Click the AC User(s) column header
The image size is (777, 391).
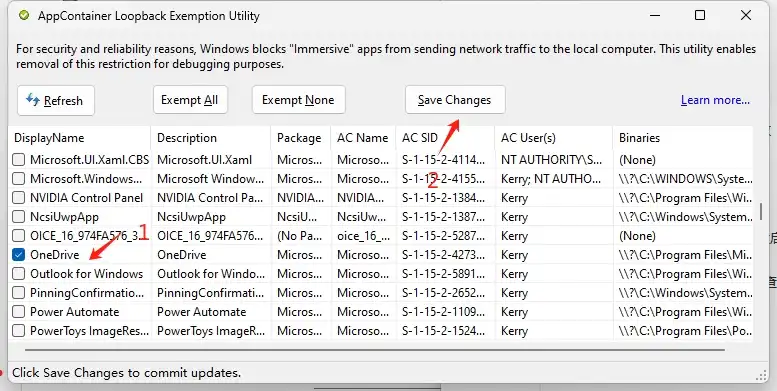[554, 138]
